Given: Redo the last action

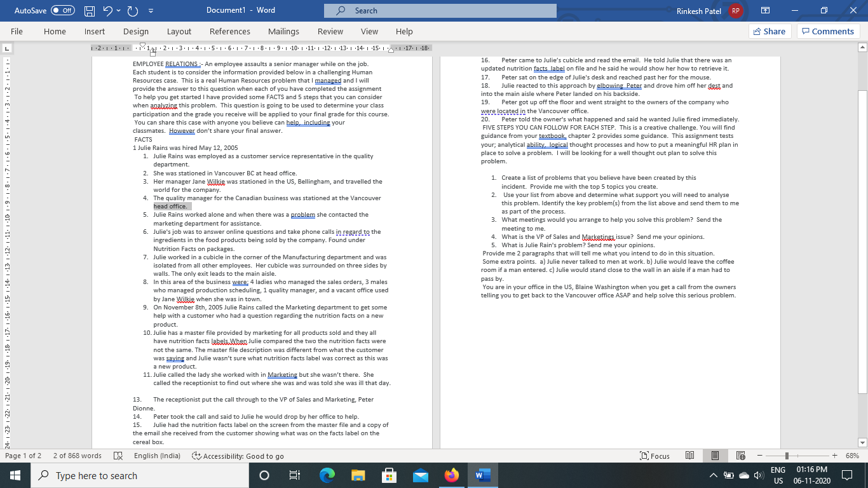Looking at the screenshot, I should [x=131, y=10].
